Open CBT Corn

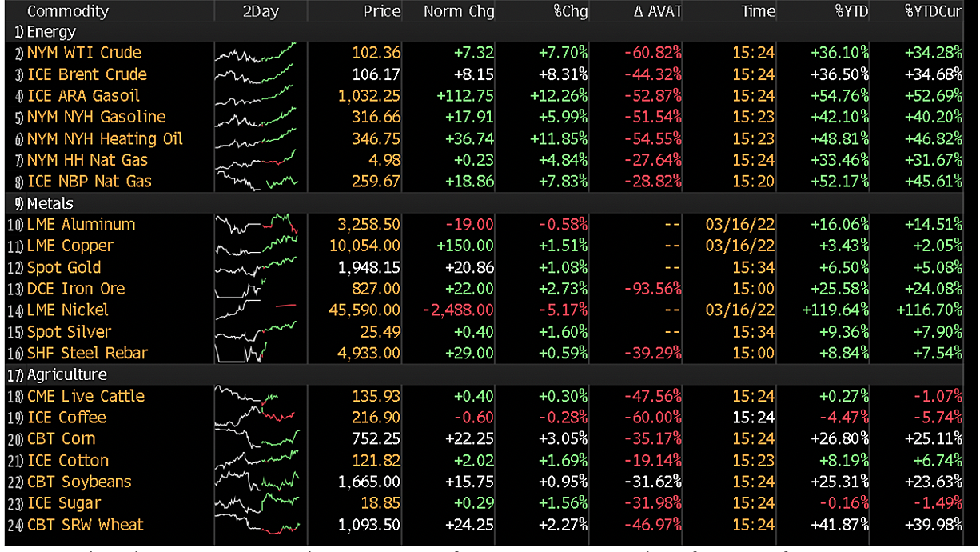tap(61, 439)
